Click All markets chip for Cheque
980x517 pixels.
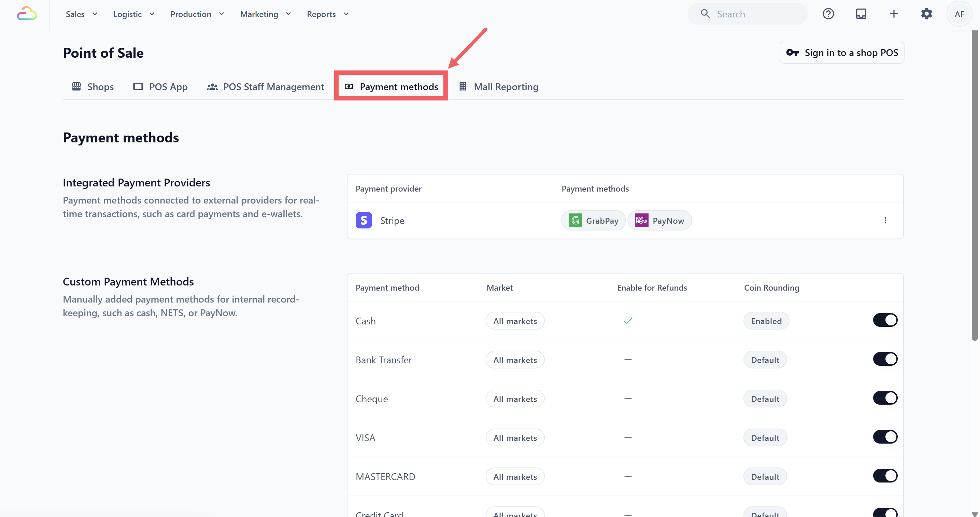click(x=515, y=399)
